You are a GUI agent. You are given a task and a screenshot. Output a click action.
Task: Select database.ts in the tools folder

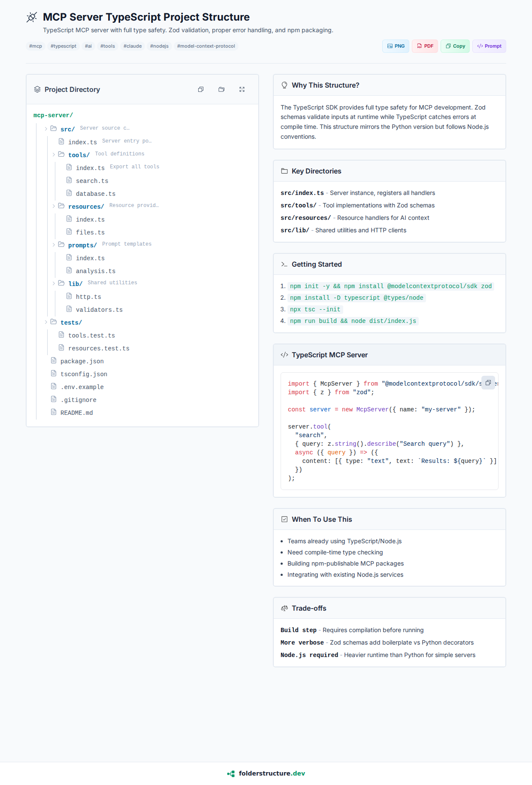click(95, 194)
